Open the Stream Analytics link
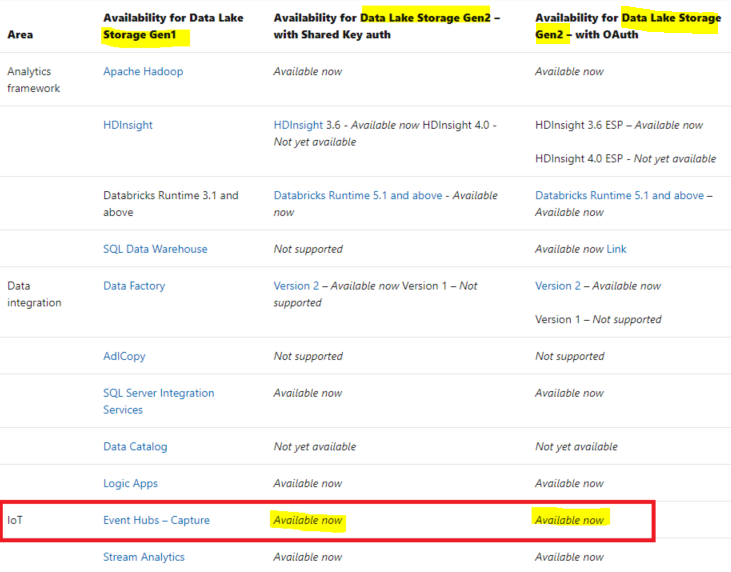 click(x=144, y=557)
